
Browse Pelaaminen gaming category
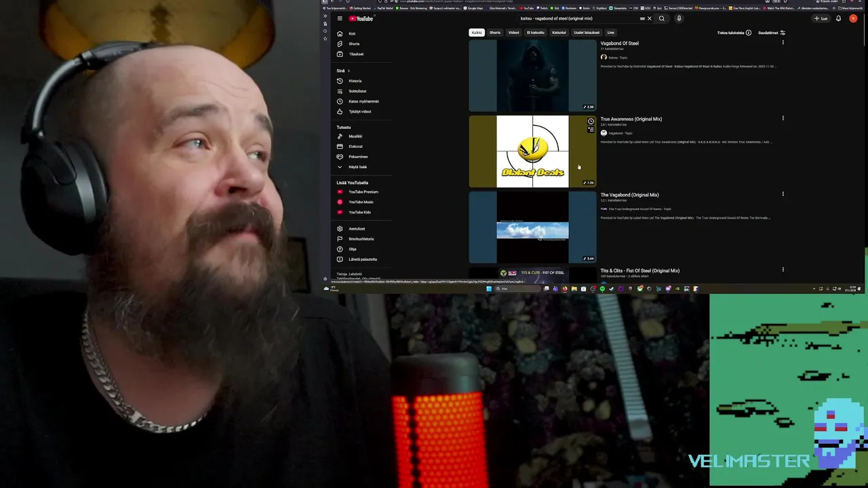tap(358, 157)
